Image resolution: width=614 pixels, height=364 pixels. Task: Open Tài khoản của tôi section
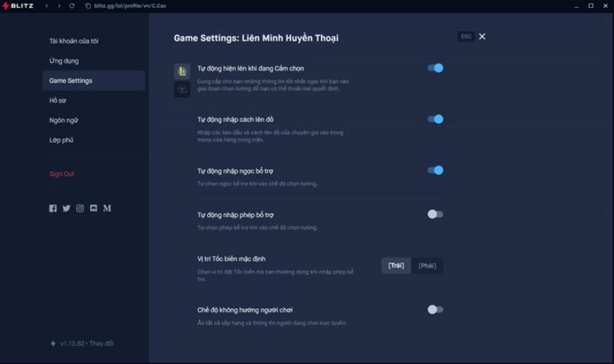pyautogui.click(x=74, y=41)
